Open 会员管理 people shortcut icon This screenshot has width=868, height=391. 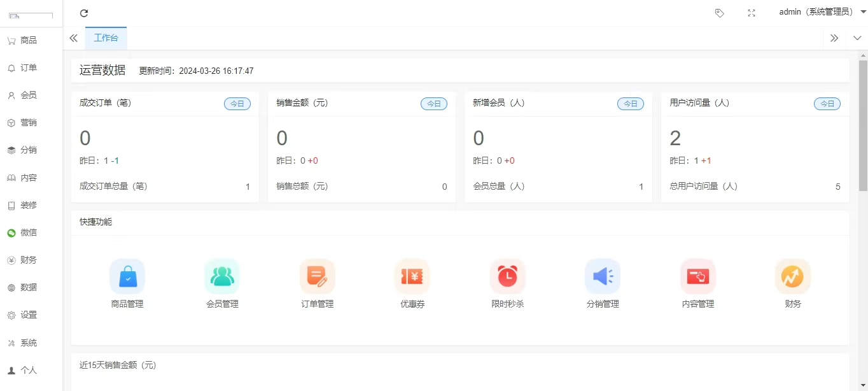click(222, 276)
